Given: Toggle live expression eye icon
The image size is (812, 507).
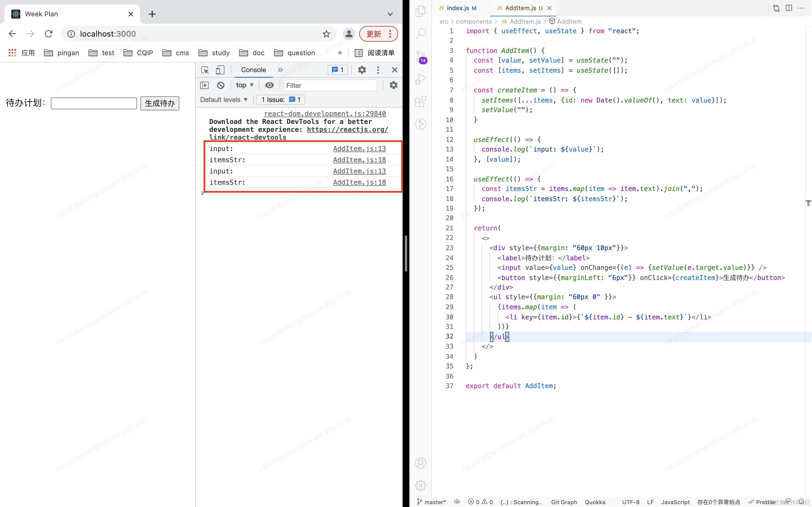Looking at the screenshot, I should tap(269, 85).
